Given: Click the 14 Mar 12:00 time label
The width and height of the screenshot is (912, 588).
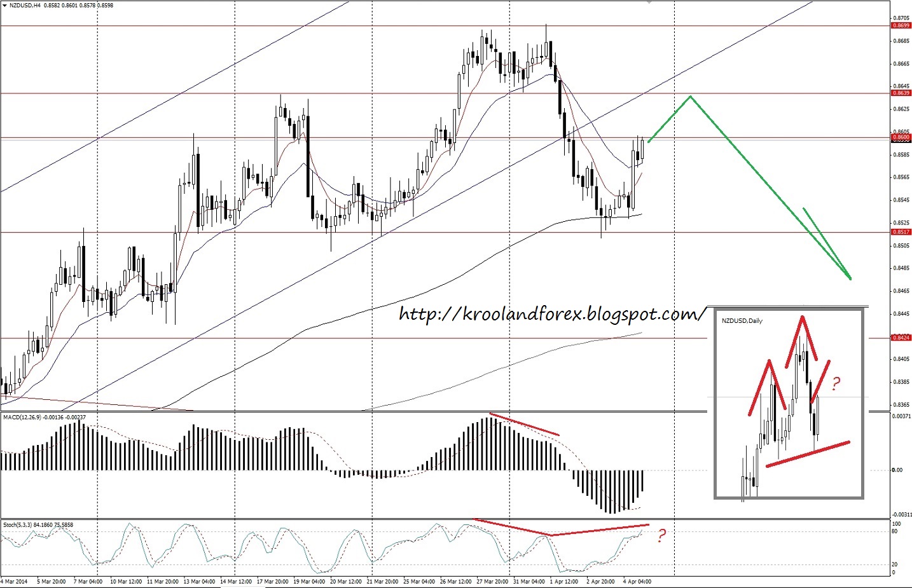Looking at the screenshot, I should (236, 581).
